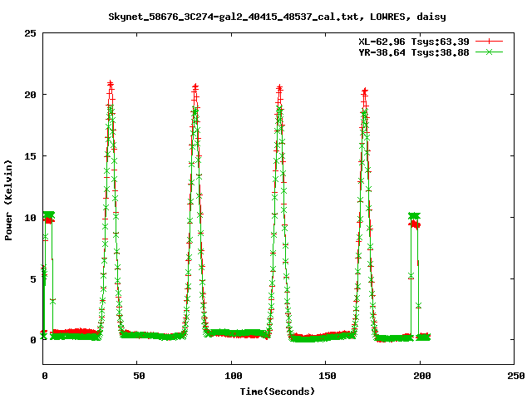Click y-axis tick label '10'

(x=30, y=218)
